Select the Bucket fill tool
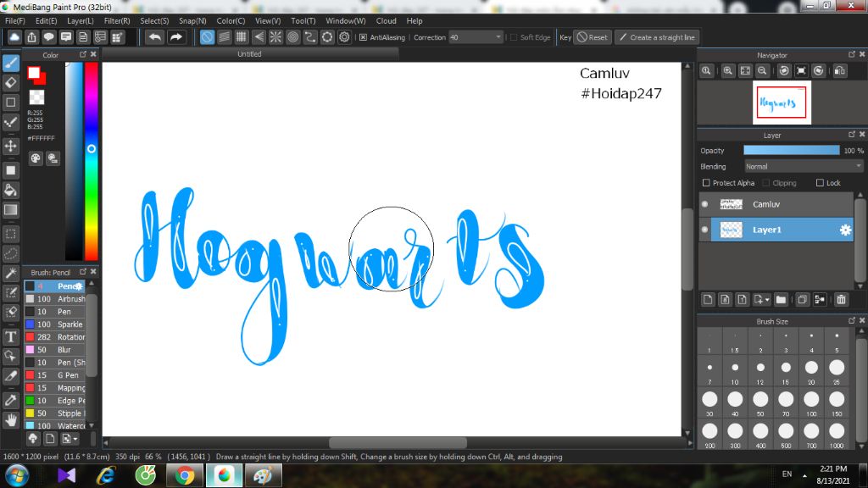The height and width of the screenshot is (488, 868). point(10,190)
